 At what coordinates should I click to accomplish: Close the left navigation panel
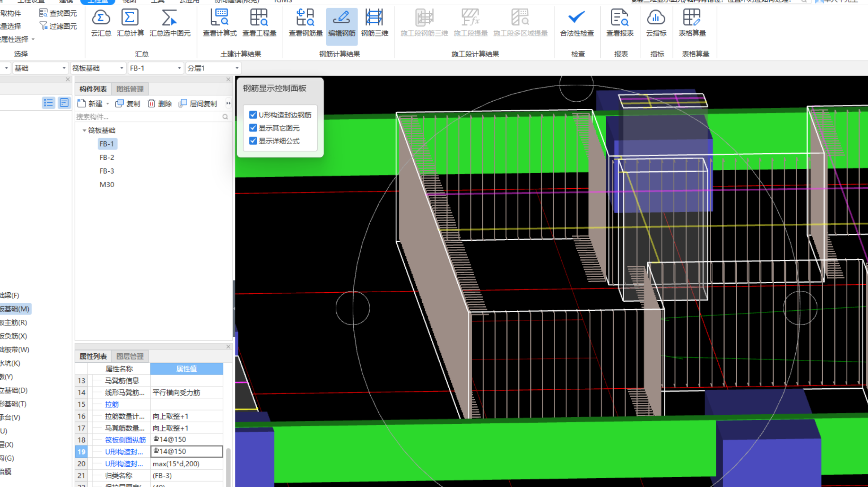[68, 79]
